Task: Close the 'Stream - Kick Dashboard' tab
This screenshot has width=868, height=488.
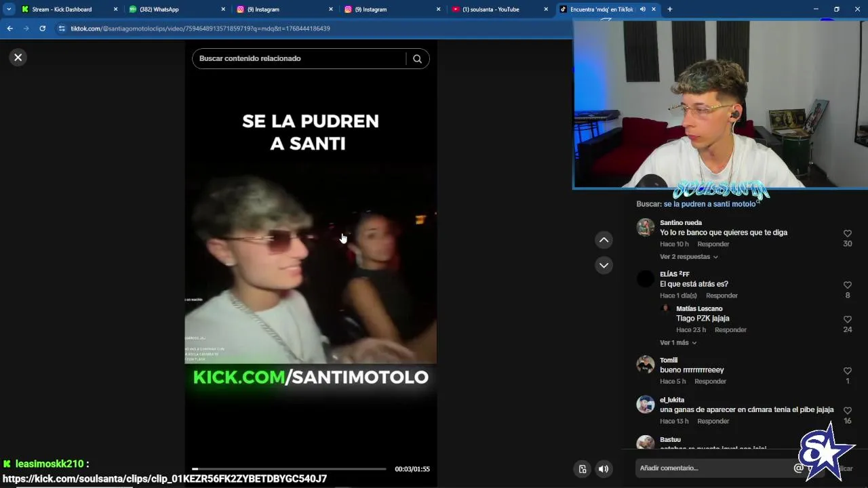Action: [x=115, y=9]
